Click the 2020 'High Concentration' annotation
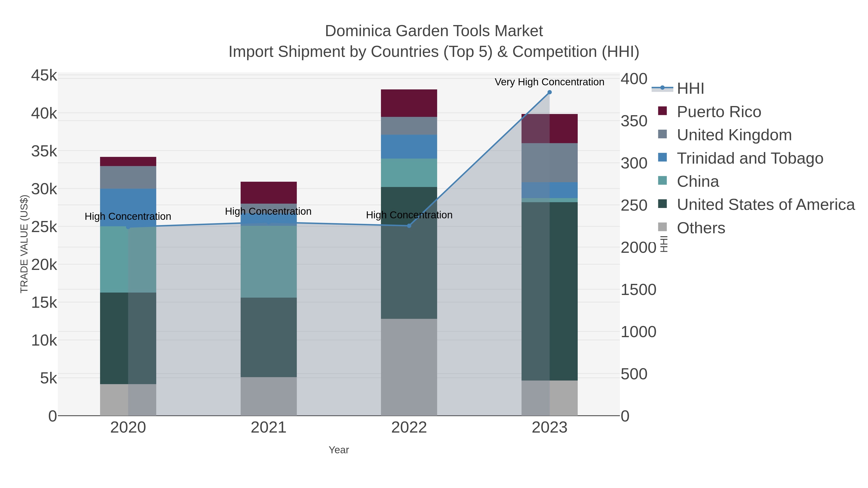 [128, 216]
